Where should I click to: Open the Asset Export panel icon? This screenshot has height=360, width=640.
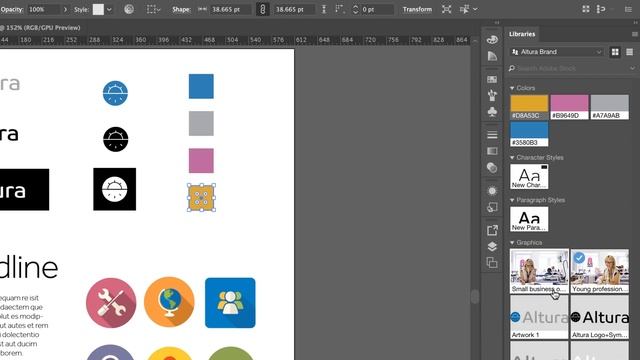(x=492, y=230)
